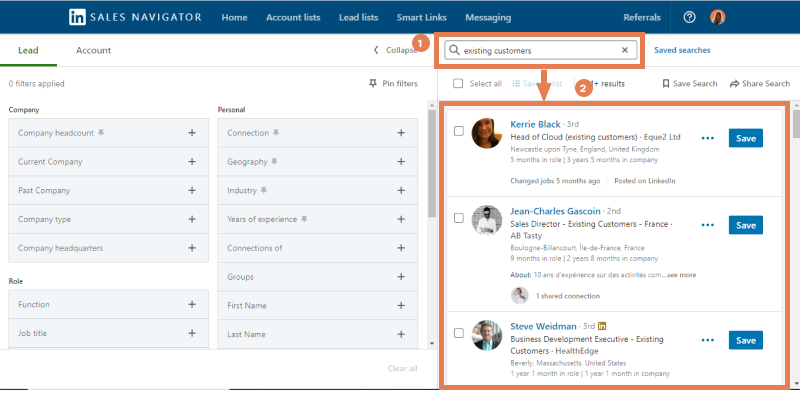The height and width of the screenshot is (407, 800).
Task: Collapse the filters panel
Action: tap(396, 50)
